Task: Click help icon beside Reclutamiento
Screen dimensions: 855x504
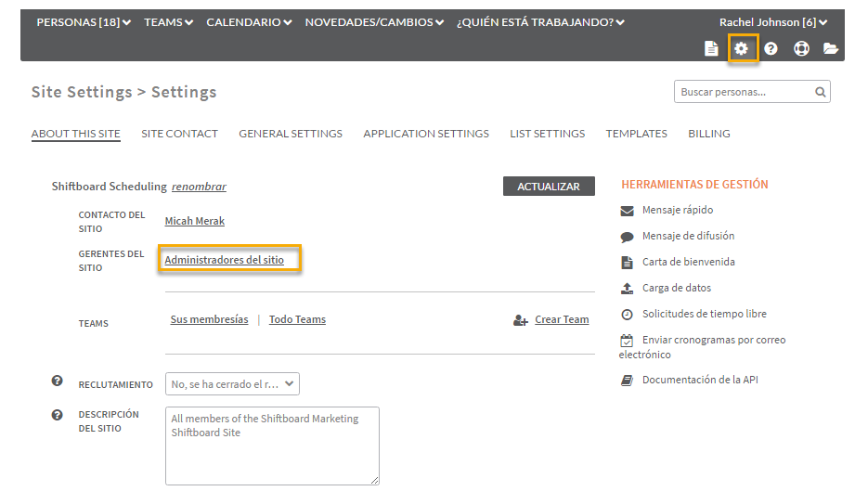Action: coord(57,381)
